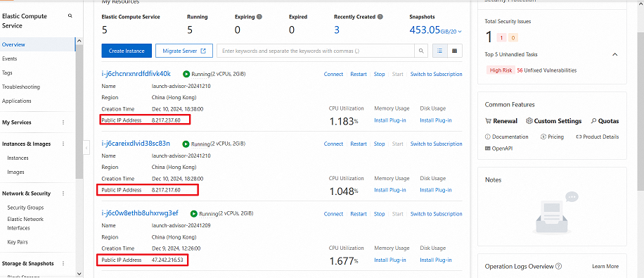644x278 pixels.
Task: Click sidebar scrollbar down arrow
Action: coord(79,274)
